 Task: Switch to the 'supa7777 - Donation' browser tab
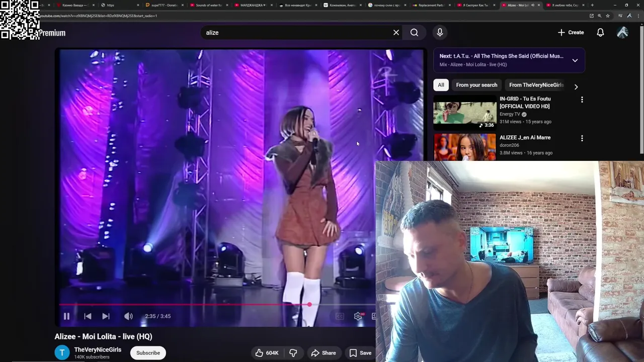pyautogui.click(x=164, y=5)
